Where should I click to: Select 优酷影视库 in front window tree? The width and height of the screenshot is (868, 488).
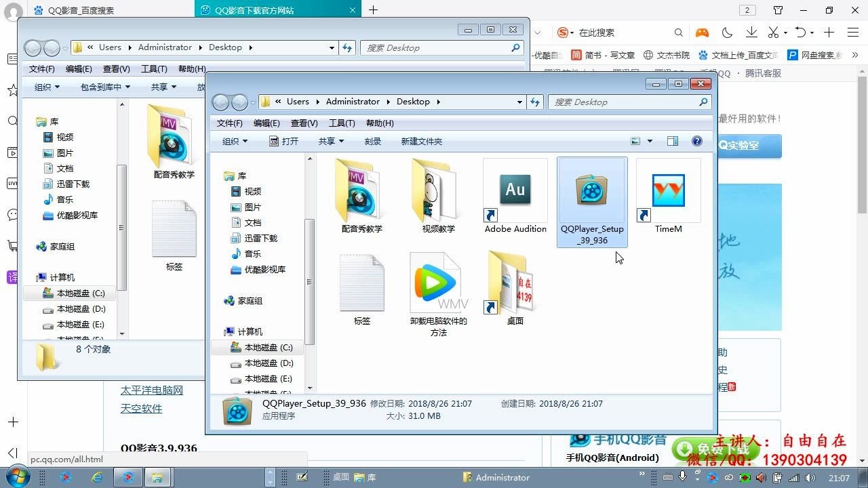[x=258, y=269]
